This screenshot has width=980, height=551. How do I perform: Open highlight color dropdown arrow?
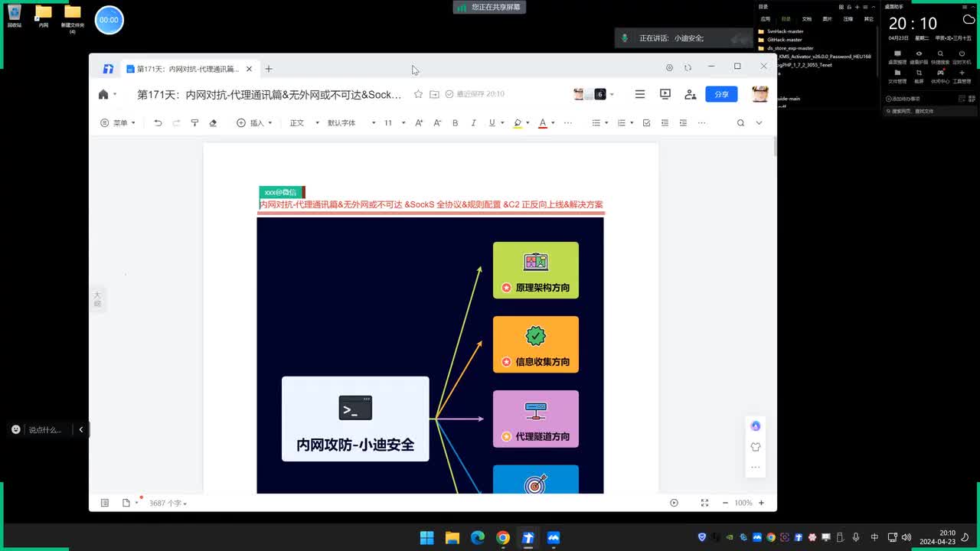tap(528, 122)
